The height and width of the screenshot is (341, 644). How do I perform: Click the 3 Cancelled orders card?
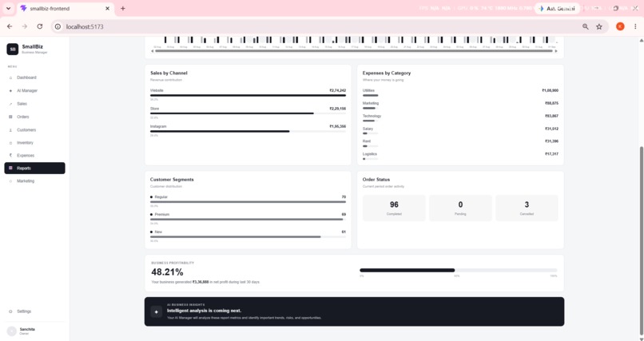(527, 208)
